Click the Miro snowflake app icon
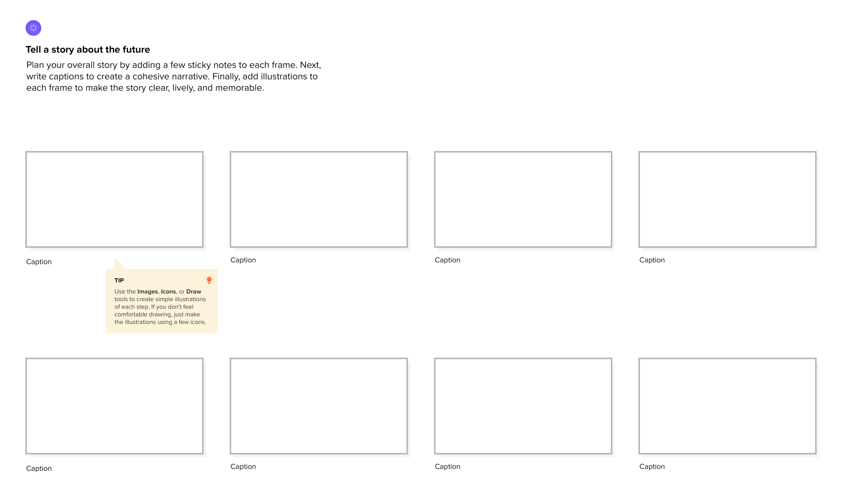 tap(33, 27)
